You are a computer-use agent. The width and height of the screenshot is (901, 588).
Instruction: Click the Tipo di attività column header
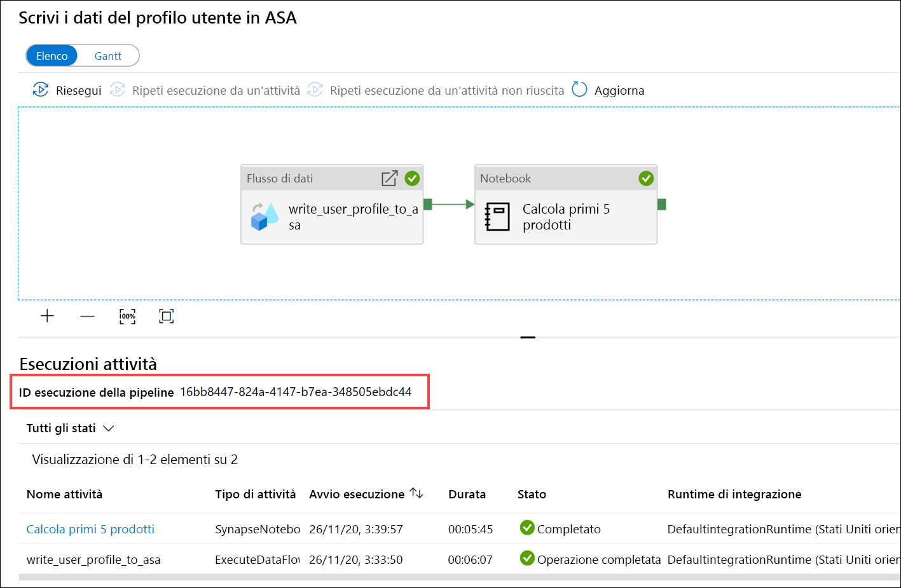point(255,495)
